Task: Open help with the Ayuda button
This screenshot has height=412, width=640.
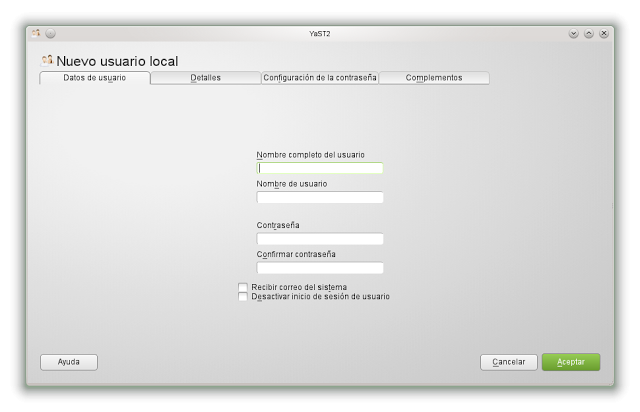Action: pyautogui.click(x=69, y=362)
